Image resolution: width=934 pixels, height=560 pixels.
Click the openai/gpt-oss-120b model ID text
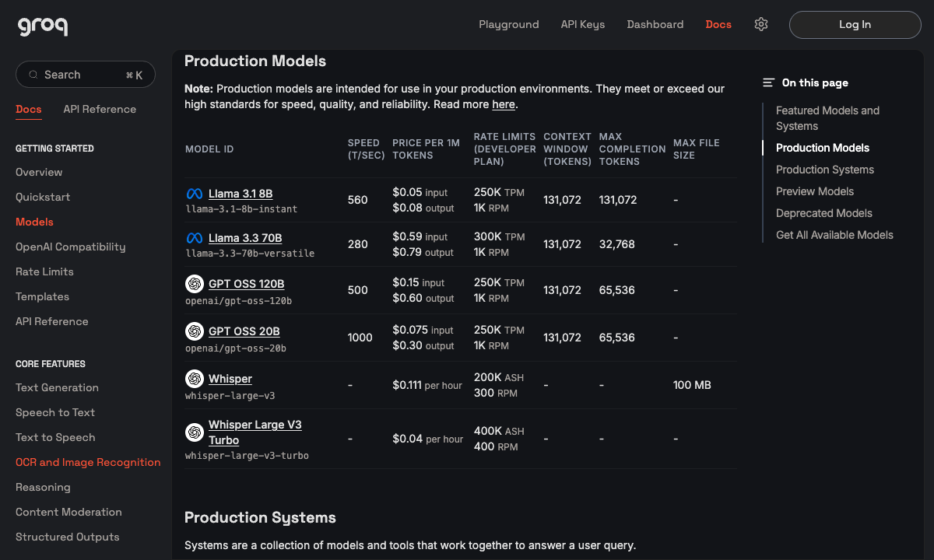click(238, 300)
